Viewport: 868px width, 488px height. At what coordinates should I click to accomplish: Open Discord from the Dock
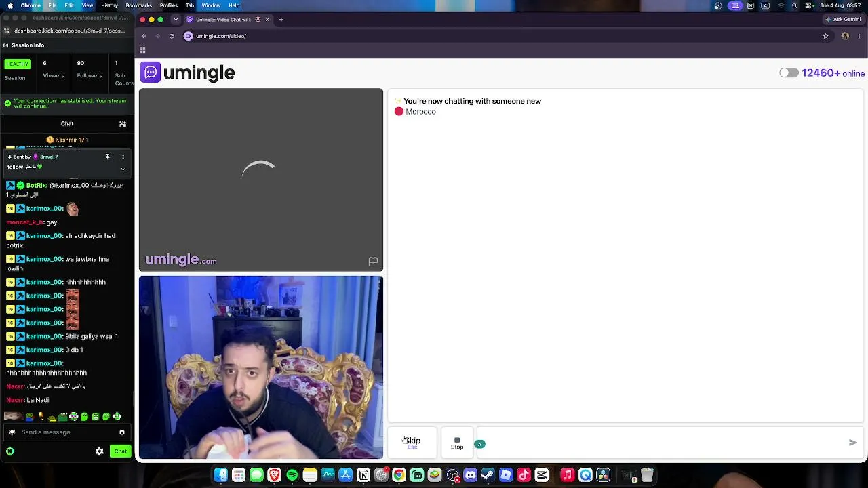(x=471, y=475)
